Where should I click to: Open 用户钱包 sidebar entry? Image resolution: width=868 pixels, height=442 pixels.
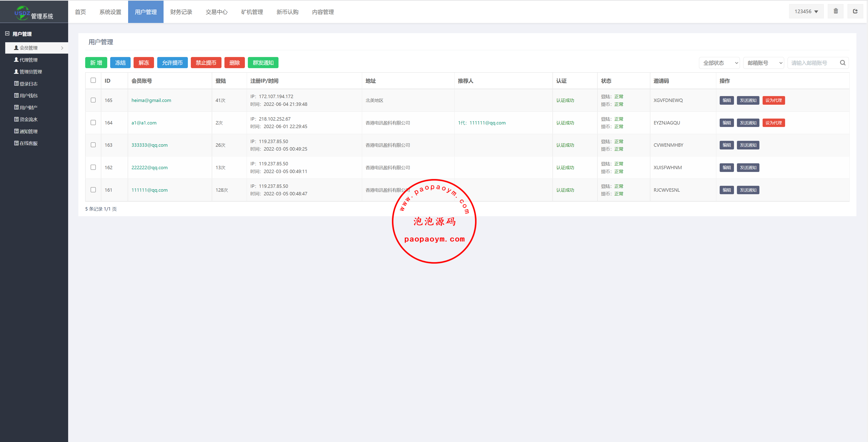28,96
